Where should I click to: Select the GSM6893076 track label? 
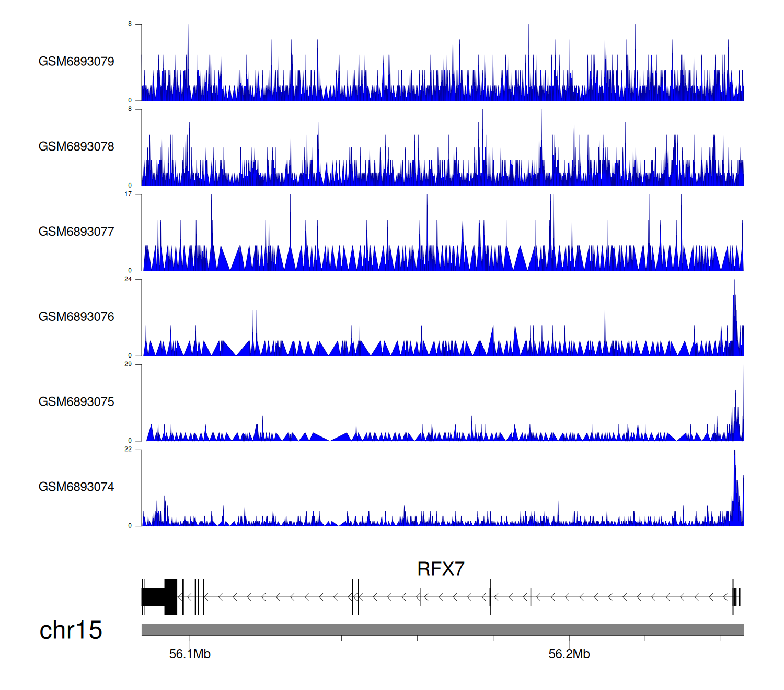(76, 317)
